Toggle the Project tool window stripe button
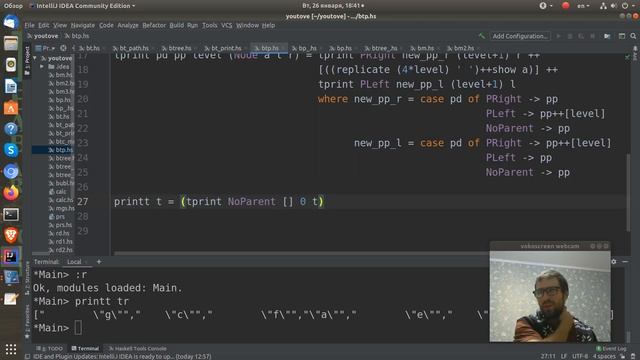This screenshot has height=360, width=640. pos(27,60)
